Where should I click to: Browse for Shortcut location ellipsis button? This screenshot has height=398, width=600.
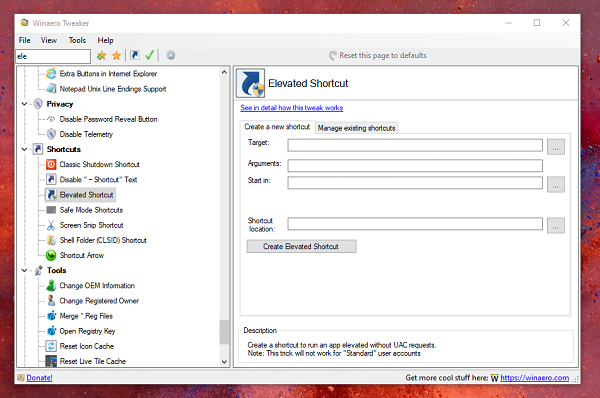(556, 226)
